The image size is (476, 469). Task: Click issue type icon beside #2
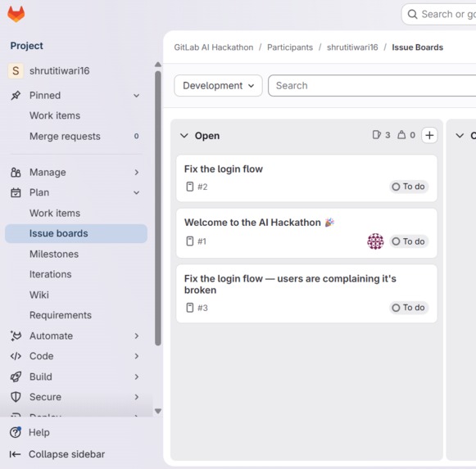[190, 187]
